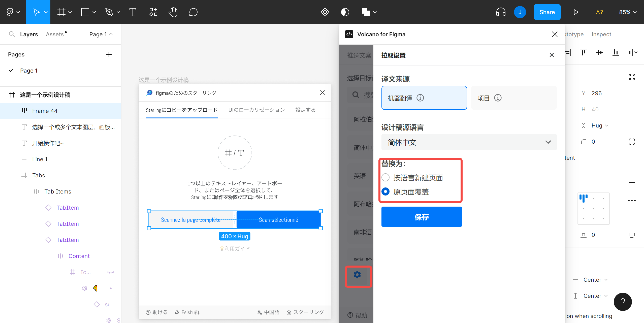
Task: Select 按语言新建页面 radio option
Action: [x=385, y=178]
